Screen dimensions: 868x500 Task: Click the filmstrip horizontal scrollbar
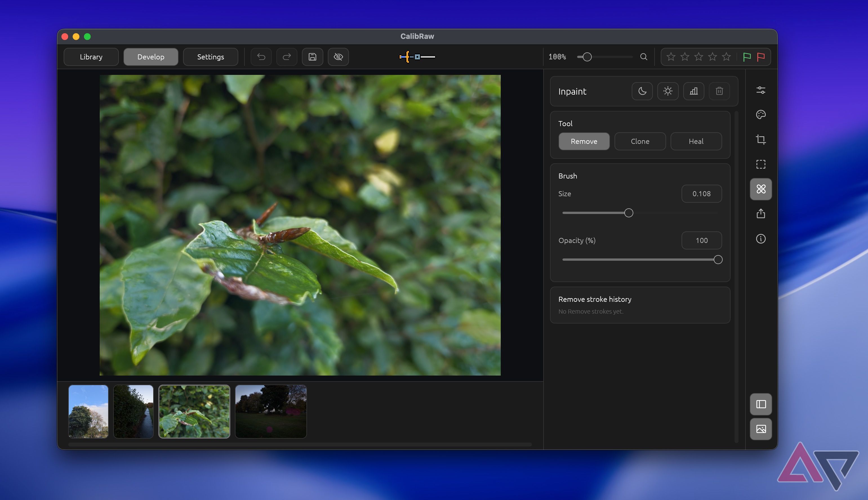[x=300, y=444]
